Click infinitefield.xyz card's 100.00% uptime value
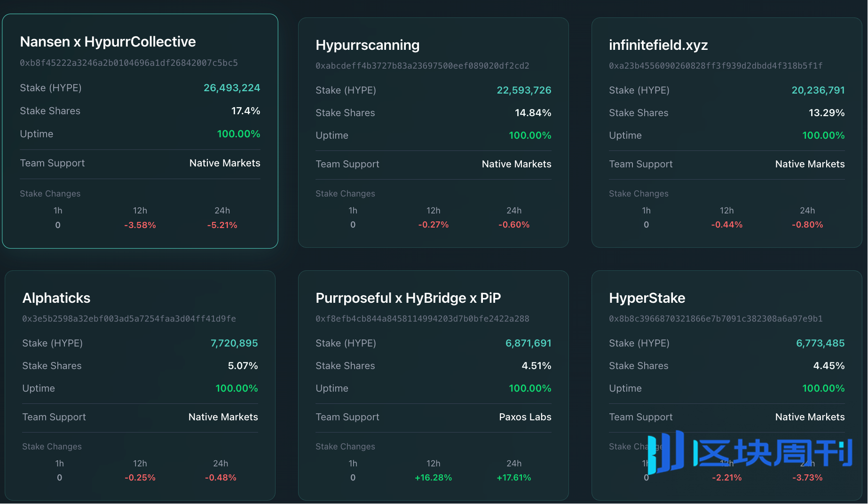Viewport: 868px width, 504px height. coord(823,135)
